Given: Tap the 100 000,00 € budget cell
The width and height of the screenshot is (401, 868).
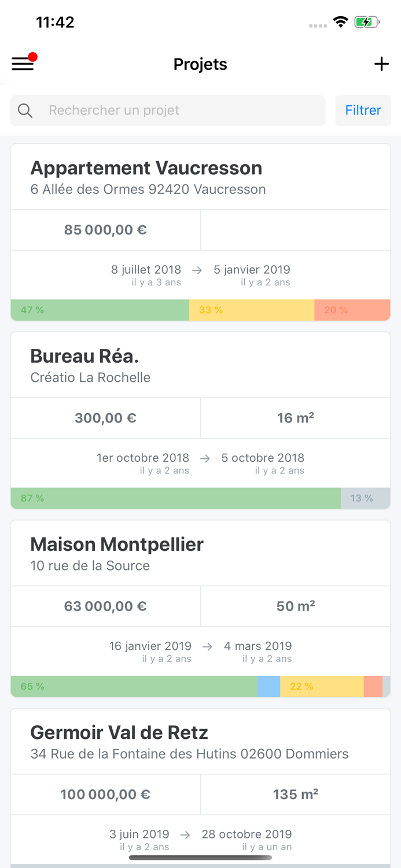Looking at the screenshot, I should (x=105, y=795).
